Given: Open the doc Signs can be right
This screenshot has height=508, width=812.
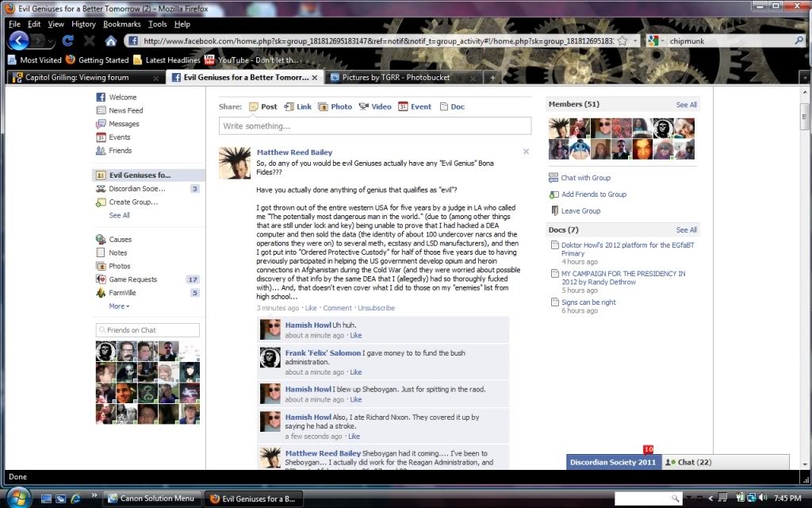Looking at the screenshot, I should click(588, 302).
